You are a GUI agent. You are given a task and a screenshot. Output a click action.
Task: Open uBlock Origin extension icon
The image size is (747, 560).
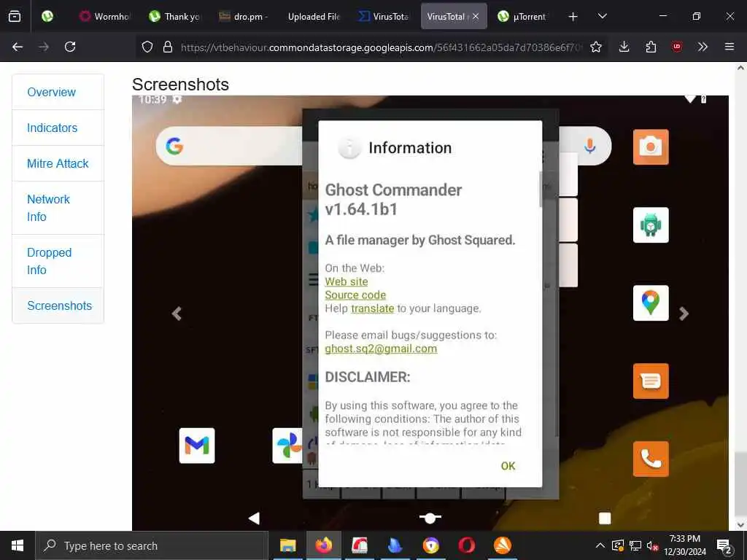tap(677, 47)
